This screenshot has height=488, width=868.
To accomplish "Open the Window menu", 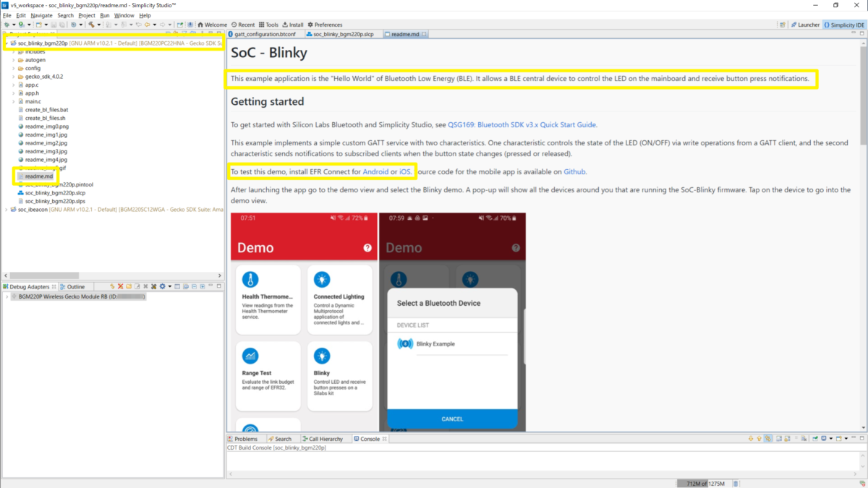I will [x=124, y=15].
